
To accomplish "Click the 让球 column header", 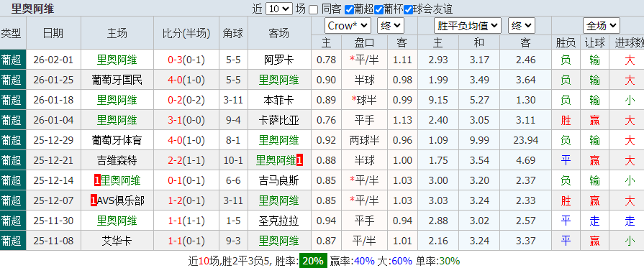I will tap(595, 42).
